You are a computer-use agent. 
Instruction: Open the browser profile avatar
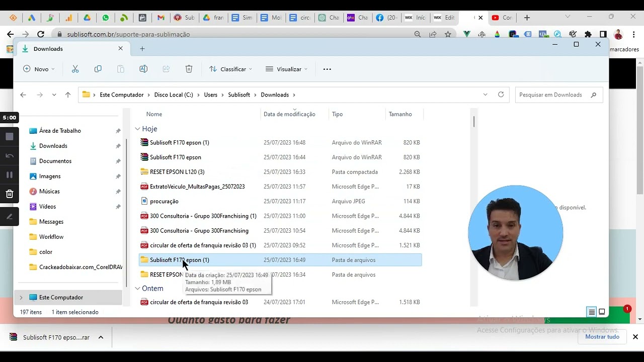(x=618, y=34)
